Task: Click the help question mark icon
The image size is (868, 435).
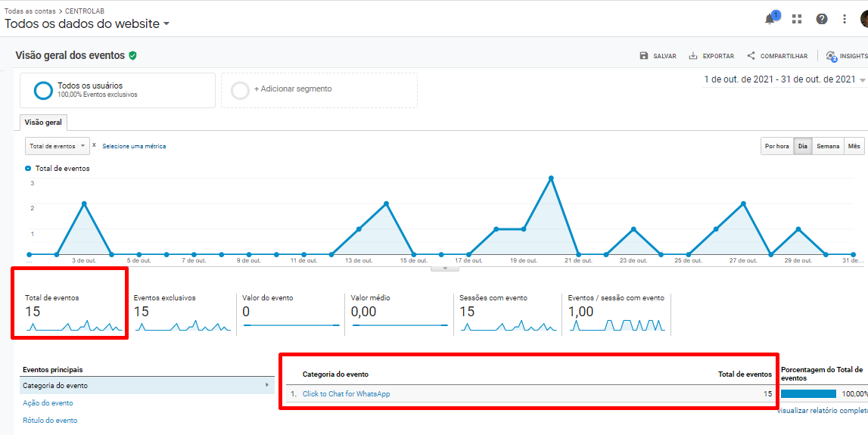Action: 822,19
